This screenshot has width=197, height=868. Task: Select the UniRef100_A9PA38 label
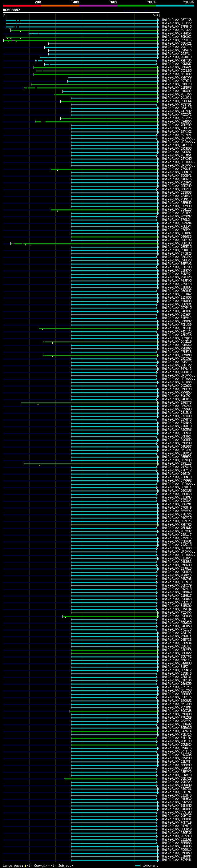click(177, 616)
